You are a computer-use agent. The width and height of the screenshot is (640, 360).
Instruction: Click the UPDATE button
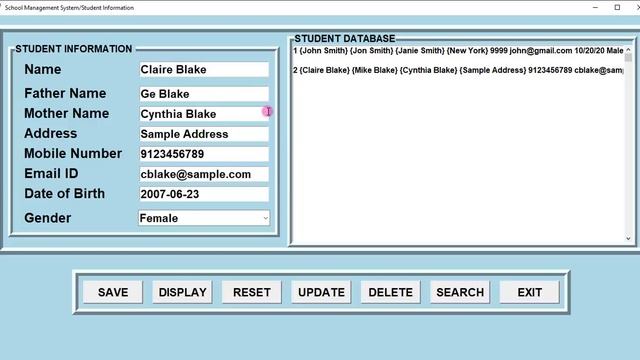(x=321, y=292)
